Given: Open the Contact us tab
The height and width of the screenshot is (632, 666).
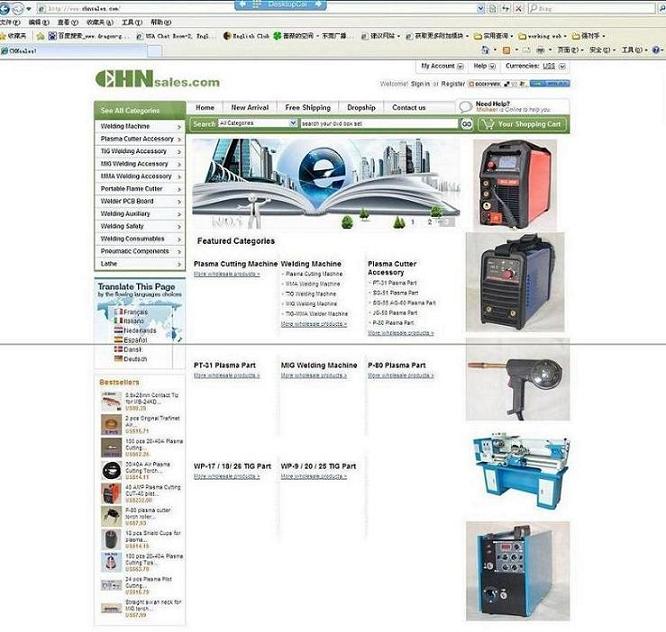Looking at the screenshot, I should [x=409, y=108].
